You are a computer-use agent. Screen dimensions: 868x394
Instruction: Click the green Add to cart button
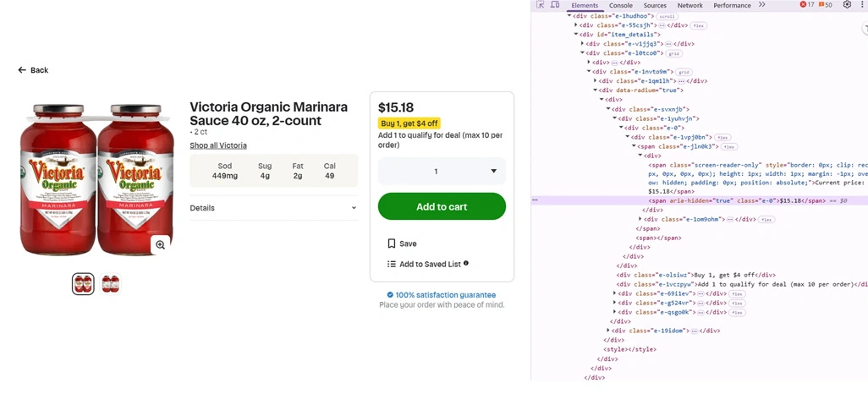442,206
